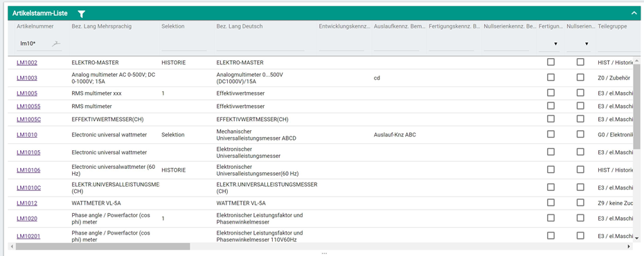This screenshot has width=644, height=256.
Task: Toggle Nullserien checkbox for LM1020
Action: click(x=580, y=218)
